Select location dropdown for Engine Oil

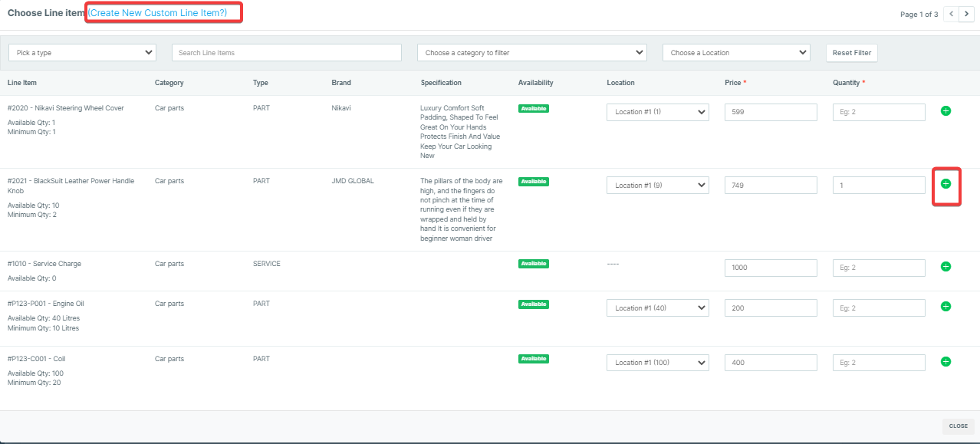click(x=658, y=308)
